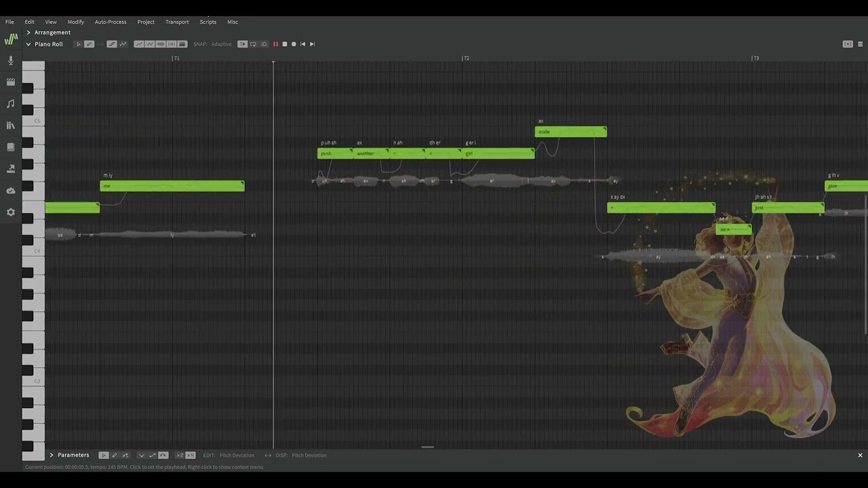Click the third curve shape button in Parameters
Screen dimensions: 868x488
pyautogui.click(x=163, y=455)
